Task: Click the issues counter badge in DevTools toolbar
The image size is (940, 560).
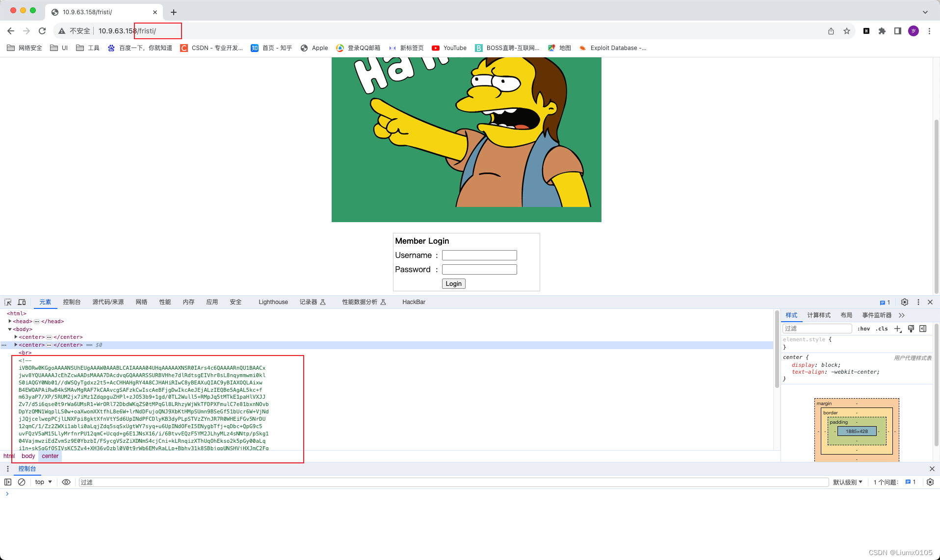Action: pos(885,303)
